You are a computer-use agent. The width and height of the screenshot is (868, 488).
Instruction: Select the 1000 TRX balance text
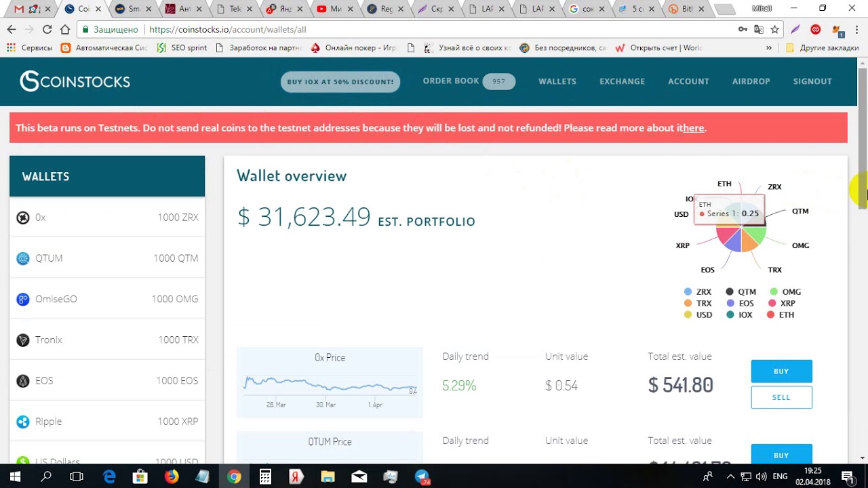coord(178,340)
